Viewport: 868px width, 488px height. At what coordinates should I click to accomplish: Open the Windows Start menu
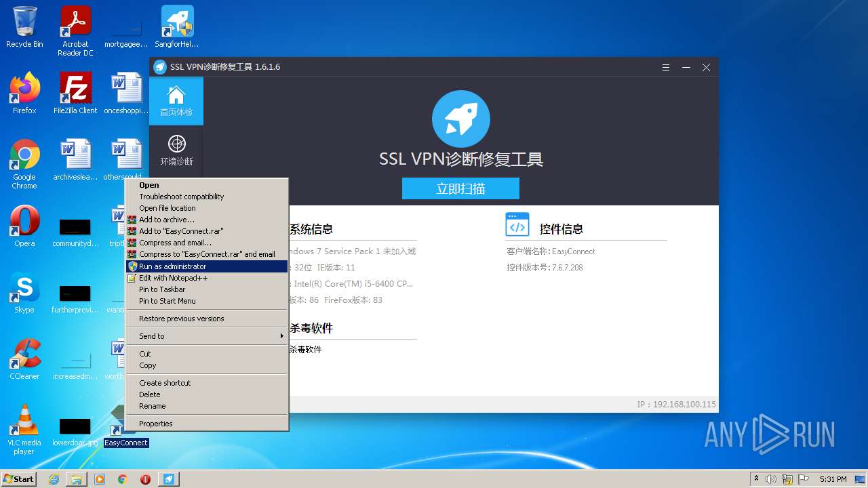coord(19,479)
